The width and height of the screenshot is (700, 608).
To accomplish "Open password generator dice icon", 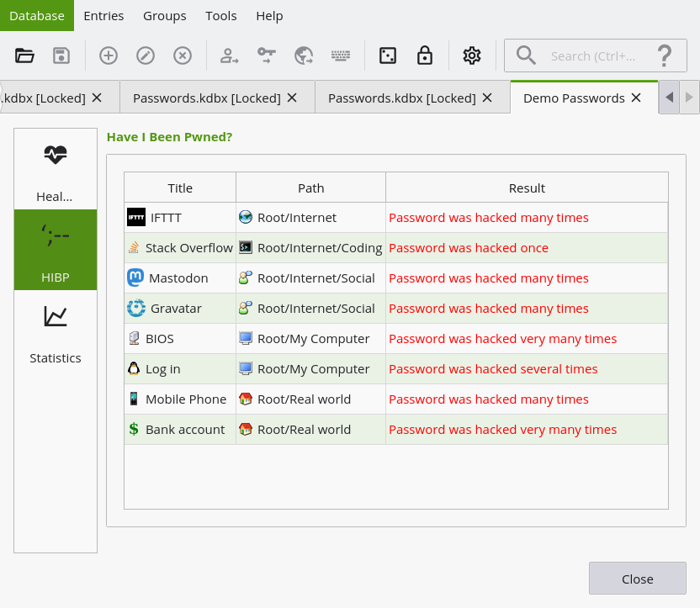I will click(x=388, y=56).
